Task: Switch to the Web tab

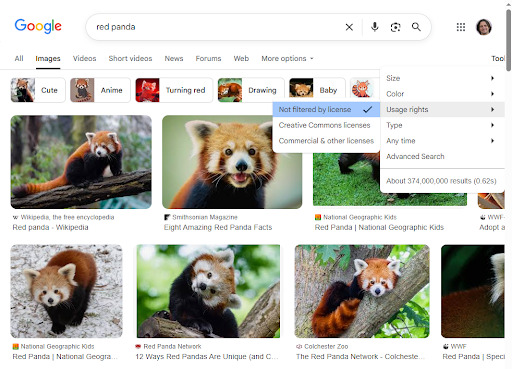Action: [241, 58]
